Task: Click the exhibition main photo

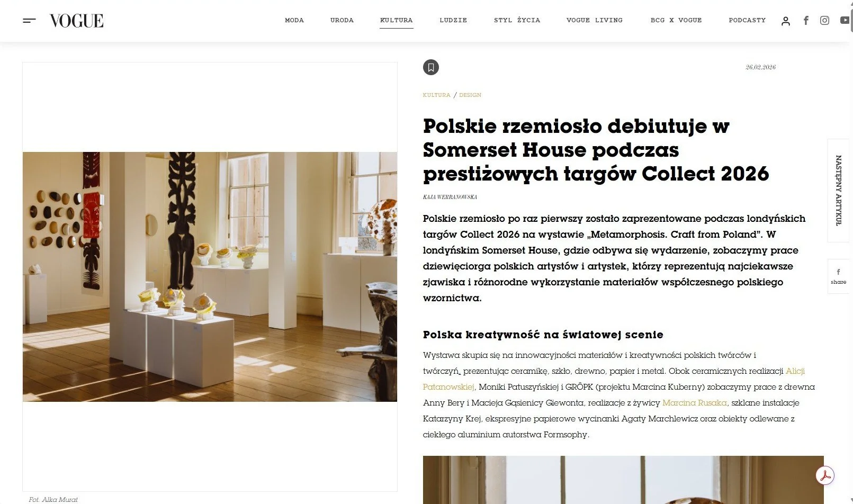Action: (210, 277)
